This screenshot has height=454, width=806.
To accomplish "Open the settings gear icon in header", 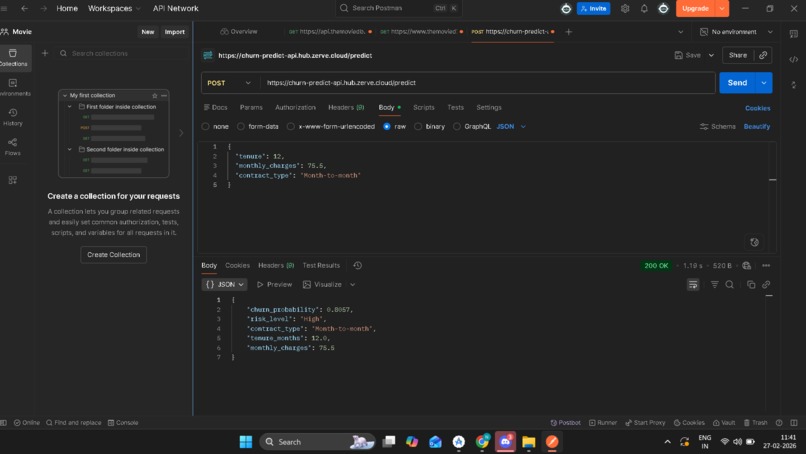I will pos(625,9).
